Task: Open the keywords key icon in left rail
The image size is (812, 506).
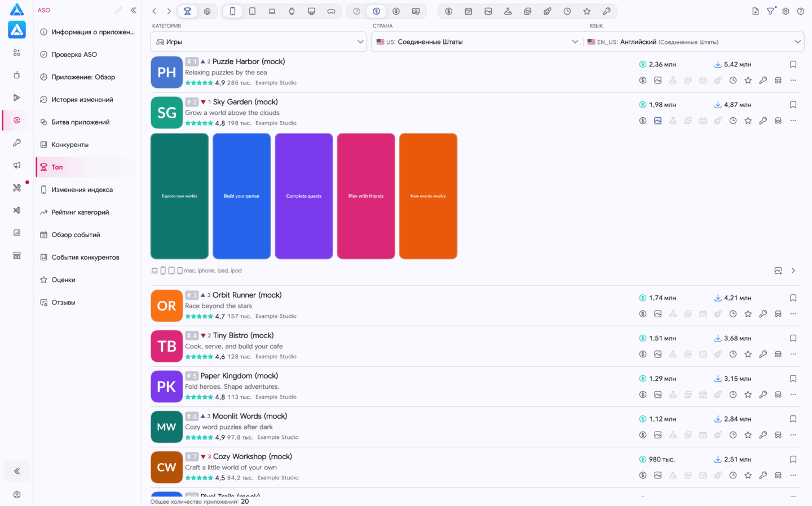Action: coord(17,143)
